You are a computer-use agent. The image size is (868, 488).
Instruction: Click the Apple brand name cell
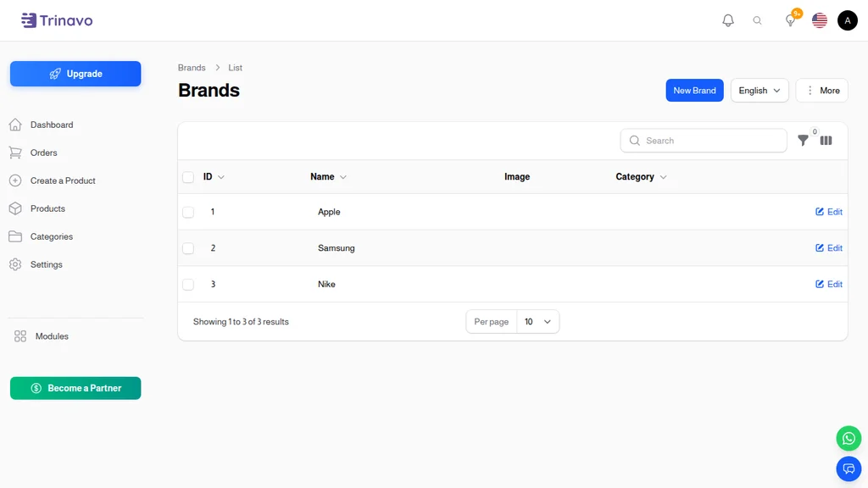point(329,212)
